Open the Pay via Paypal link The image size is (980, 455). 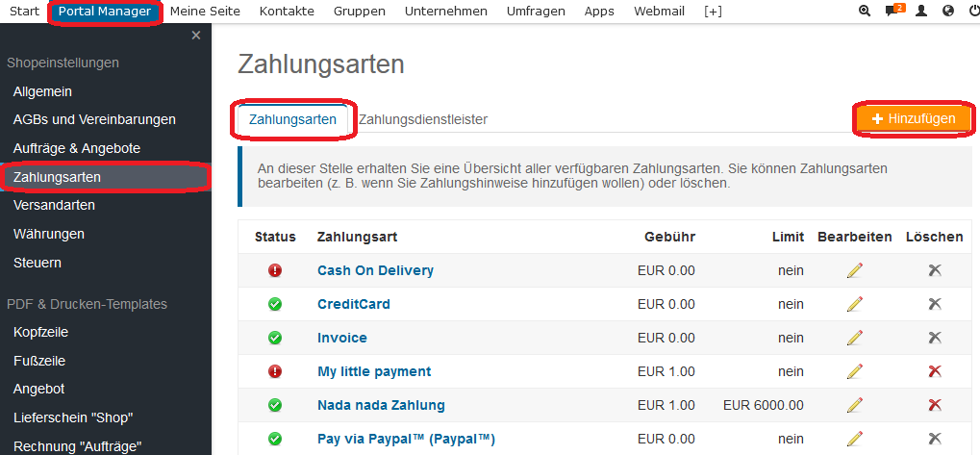pos(406,439)
